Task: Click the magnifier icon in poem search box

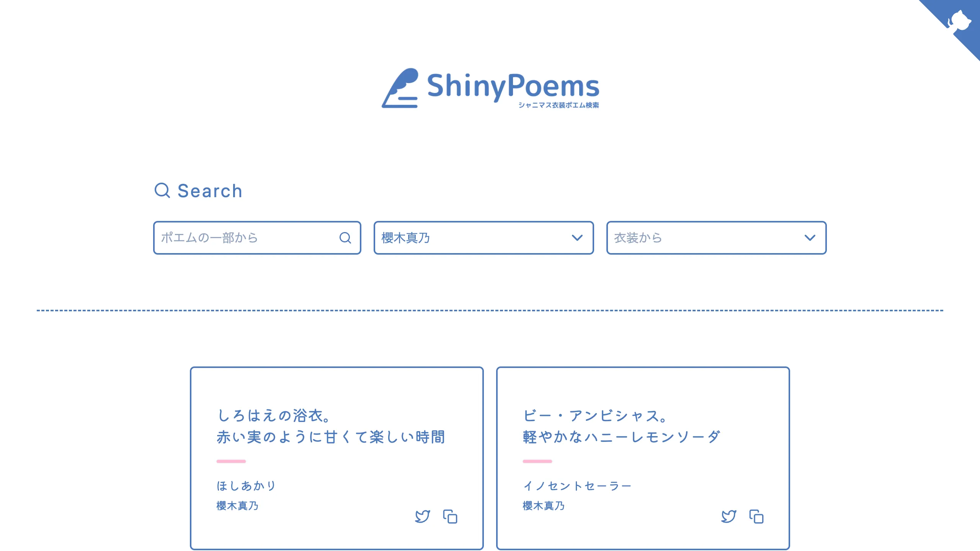Action: (346, 238)
